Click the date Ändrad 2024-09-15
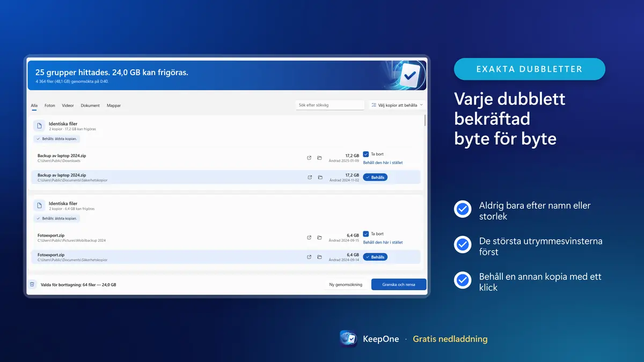The height and width of the screenshot is (362, 644). [x=344, y=241]
